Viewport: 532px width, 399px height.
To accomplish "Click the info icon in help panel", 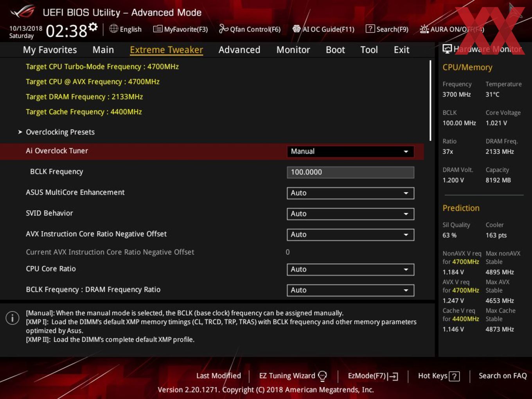I will [x=13, y=318].
